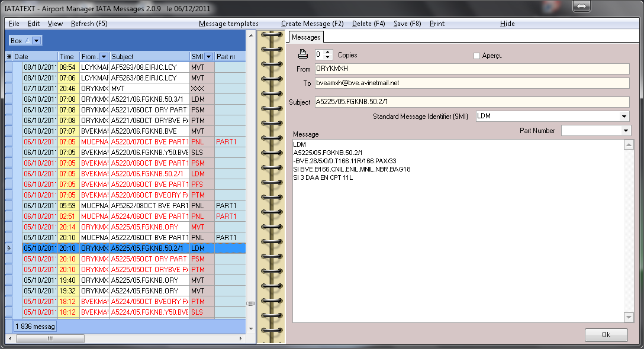Click the message text scroll-down arrow
Screen dimensions: 644x349
[x=629, y=318]
